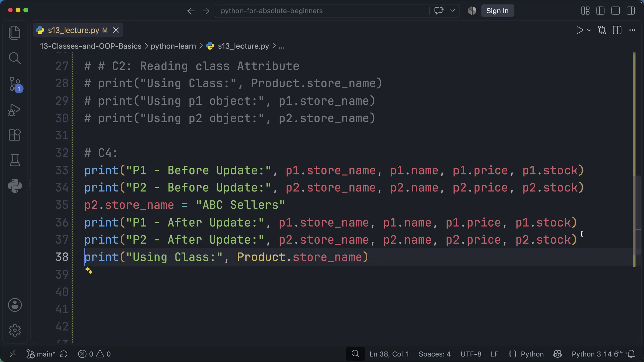Expand the breadcrumb ellipsis symbol item

pyautogui.click(x=281, y=46)
